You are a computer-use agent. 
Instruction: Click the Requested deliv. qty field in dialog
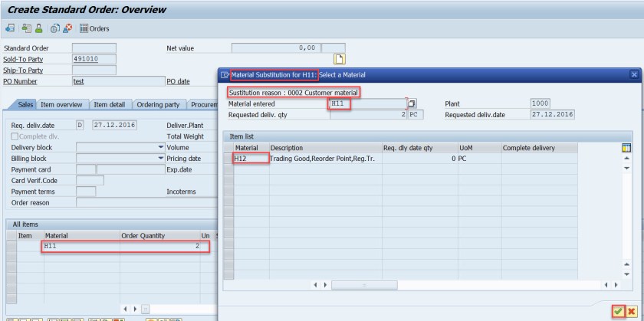click(369, 114)
